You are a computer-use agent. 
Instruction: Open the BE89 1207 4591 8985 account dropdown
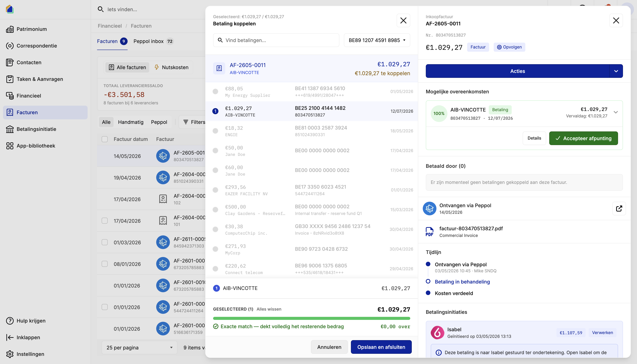point(377,40)
